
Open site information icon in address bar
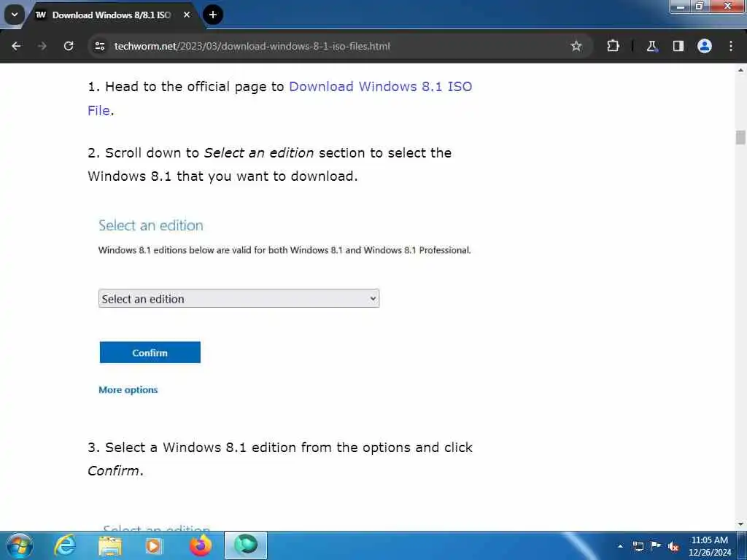99,46
